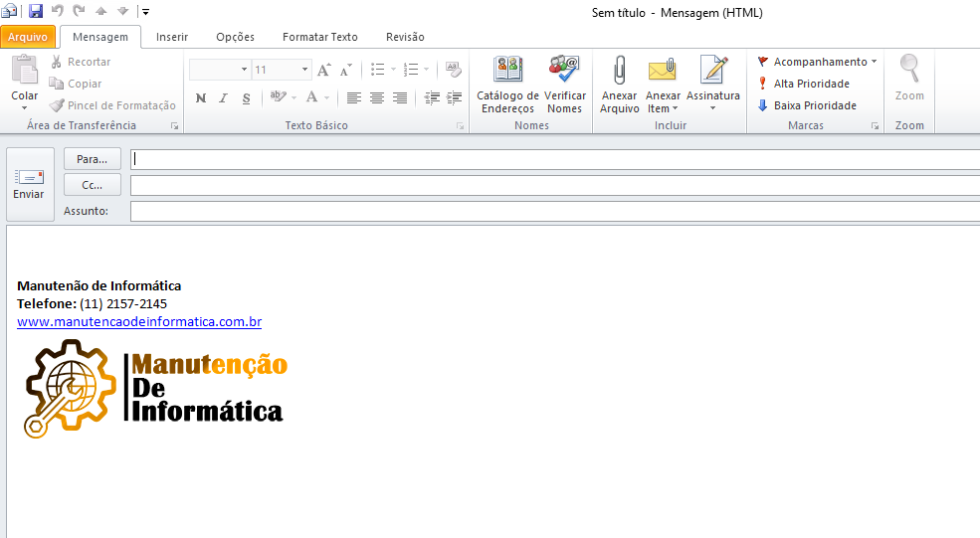Image resolution: width=980 pixels, height=538 pixels.
Task: Expand the numbering style dropdown arrow
Action: 426,70
